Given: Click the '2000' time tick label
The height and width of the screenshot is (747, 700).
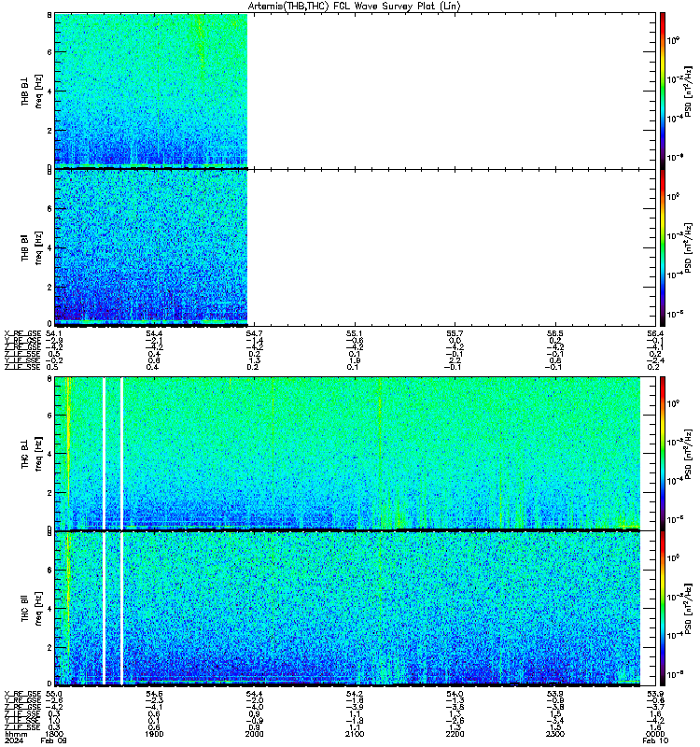Looking at the screenshot, I should (254, 734).
